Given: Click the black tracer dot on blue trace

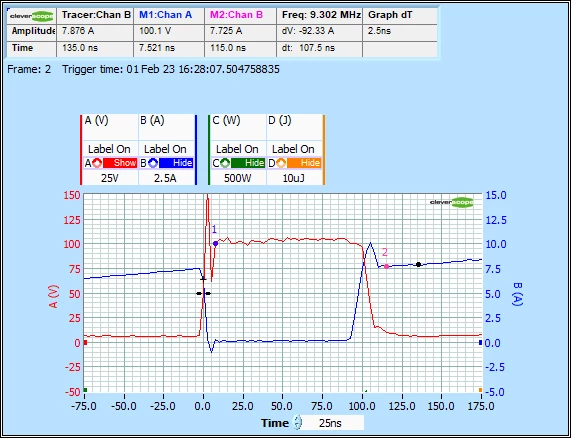Looking at the screenshot, I should (418, 265).
